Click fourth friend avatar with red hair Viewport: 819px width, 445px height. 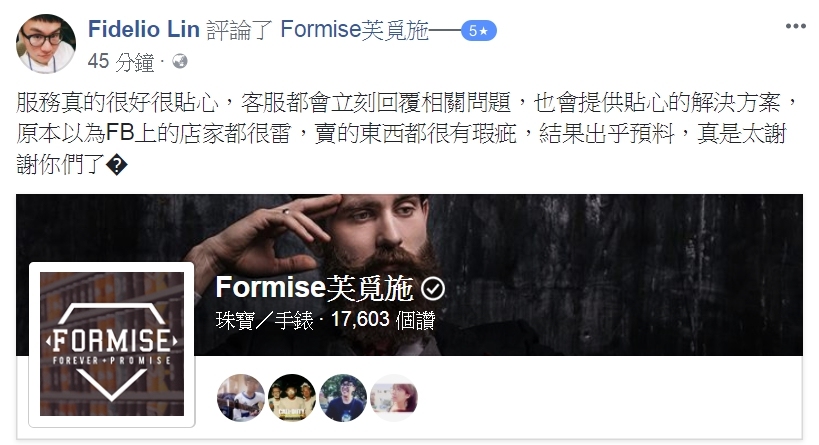[394, 397]
